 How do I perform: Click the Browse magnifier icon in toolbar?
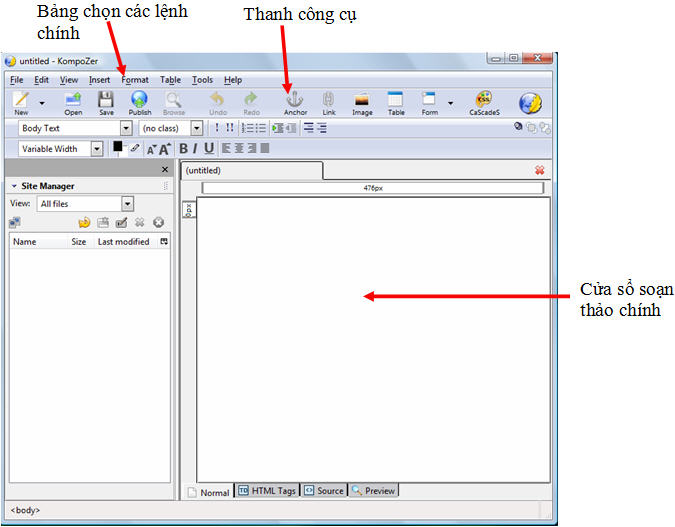pos(174,103)
